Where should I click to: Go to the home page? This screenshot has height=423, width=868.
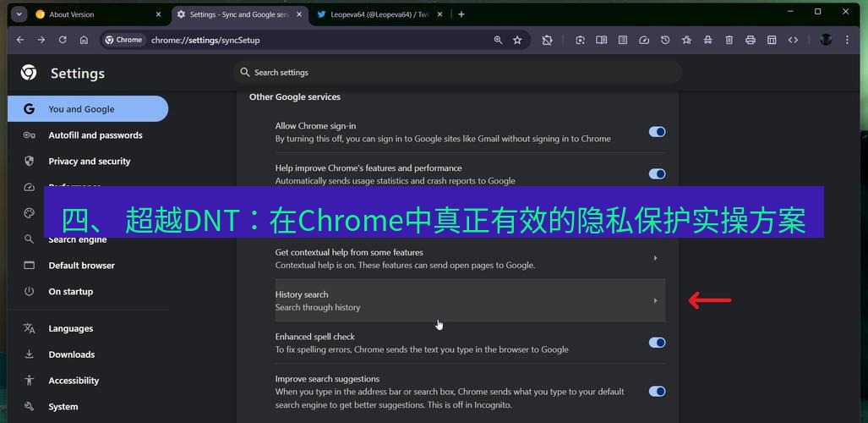(84, 40)
